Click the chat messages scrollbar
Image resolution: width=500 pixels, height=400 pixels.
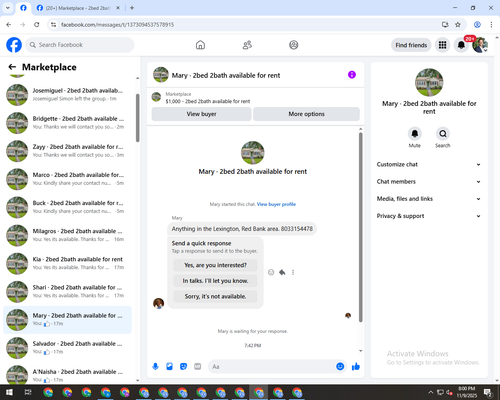(360, 227)
